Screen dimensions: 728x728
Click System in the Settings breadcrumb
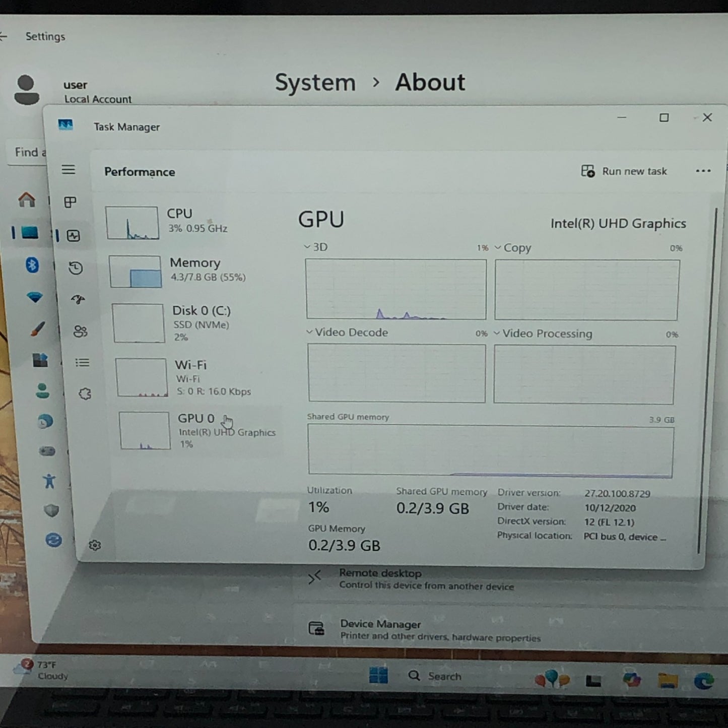[x=315, y=83]
